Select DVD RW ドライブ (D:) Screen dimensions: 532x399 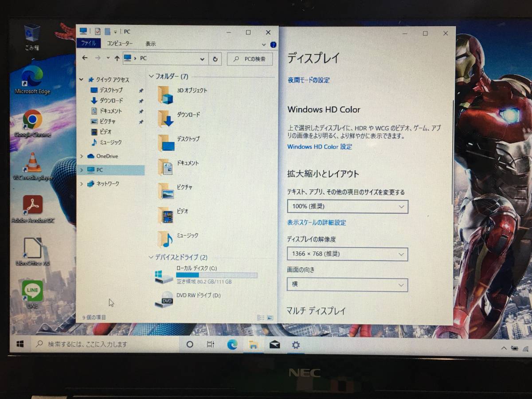click(x=188, y=300)
